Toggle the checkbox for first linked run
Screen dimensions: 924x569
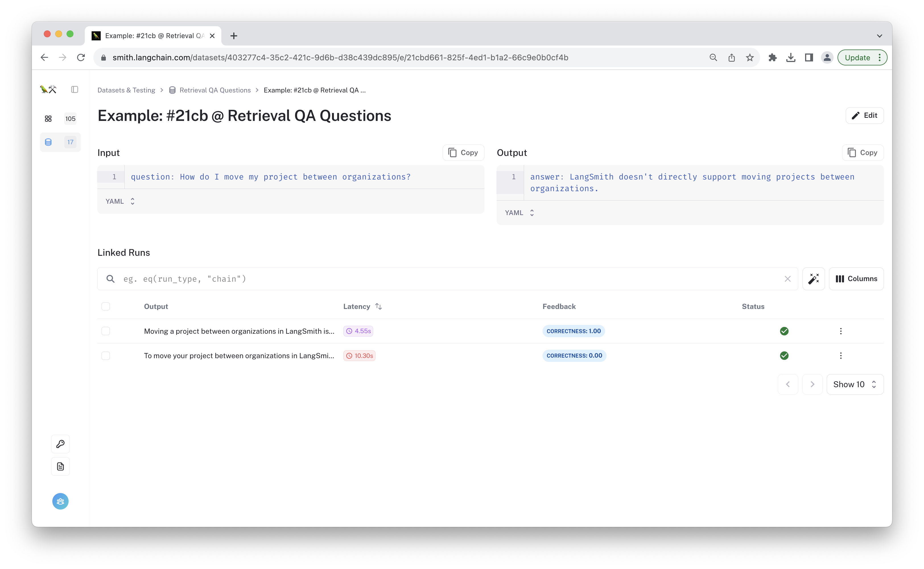point(106,331)
